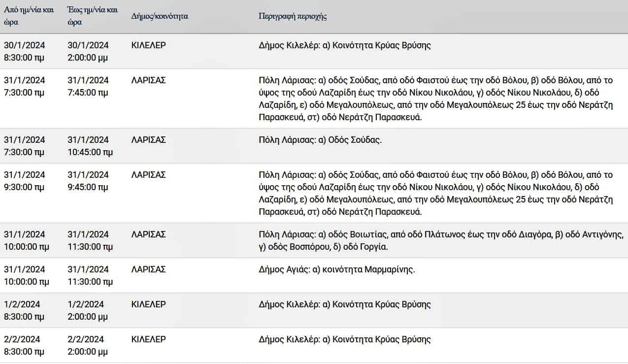
Task: Click the 2/2/2024 2:00:00 μμ end cell
Action: pyautogui.click(x=87, y=345)
